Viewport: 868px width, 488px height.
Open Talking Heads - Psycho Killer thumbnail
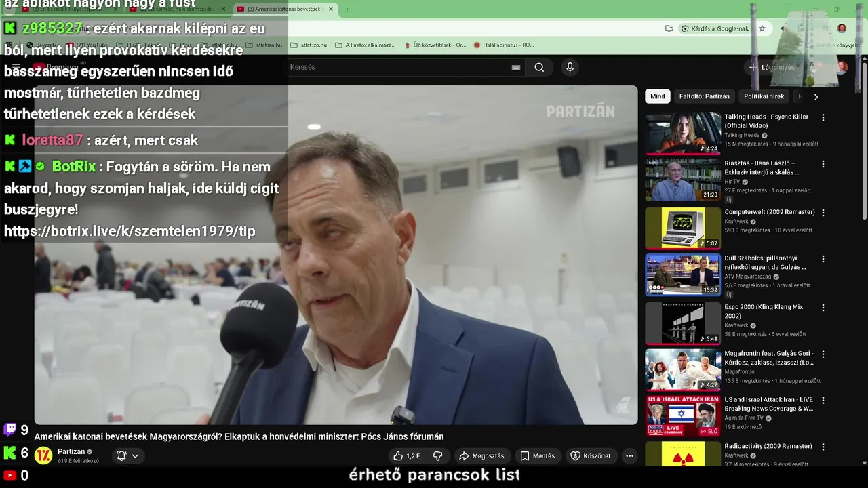pos(683,133)
